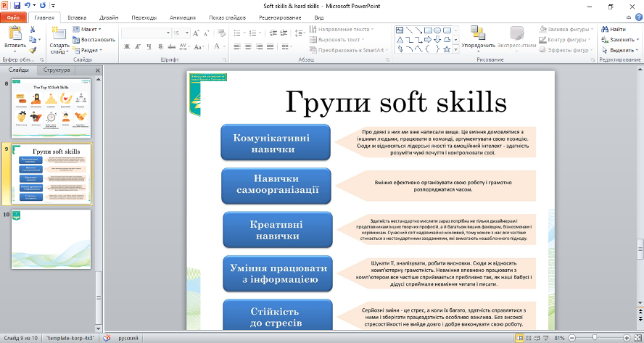
Task: Open the Вставка ribbon tab
Action: point(77,16)
